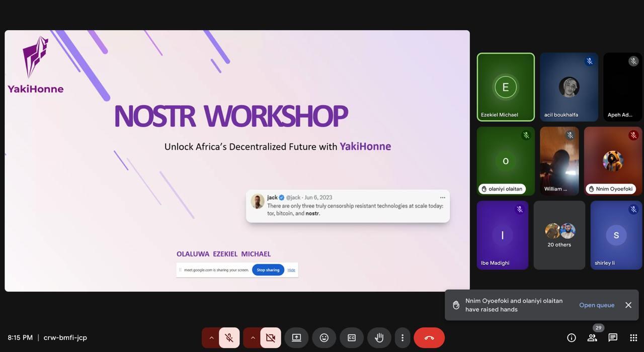
Task: Raise hand using the hand icon
Action: [379, 338]
